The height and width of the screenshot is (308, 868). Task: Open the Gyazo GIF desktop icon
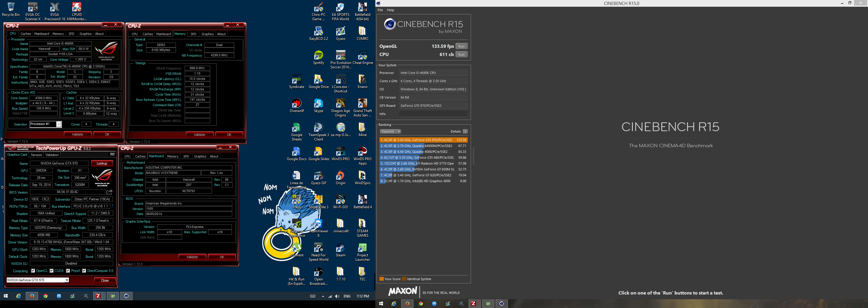coord(318,178)
